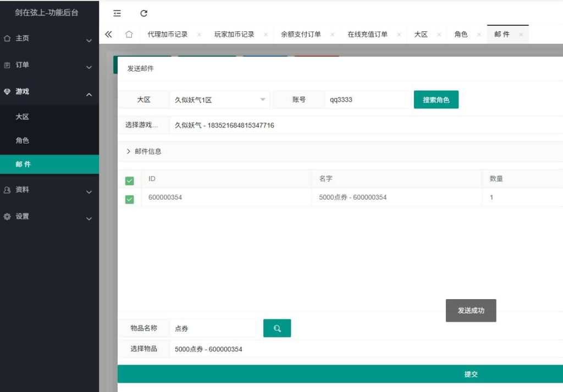The width and height of the screenshot is (563, 392).
Task: Close the 余额支付订单 tab
Action: [332, 35]
